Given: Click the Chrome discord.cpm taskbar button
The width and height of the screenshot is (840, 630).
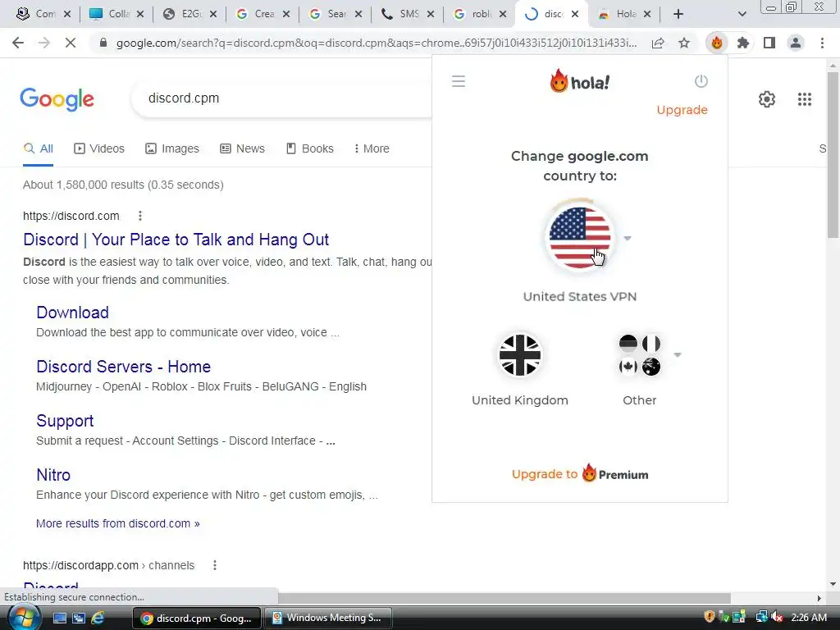Looking at the screenshot, I should (x=197, y=618).
